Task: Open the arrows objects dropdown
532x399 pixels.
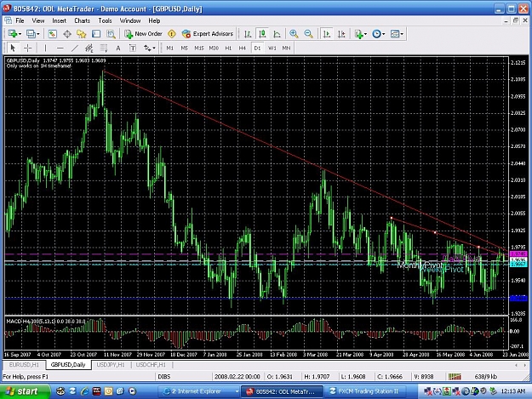Action: click(154, 48)
